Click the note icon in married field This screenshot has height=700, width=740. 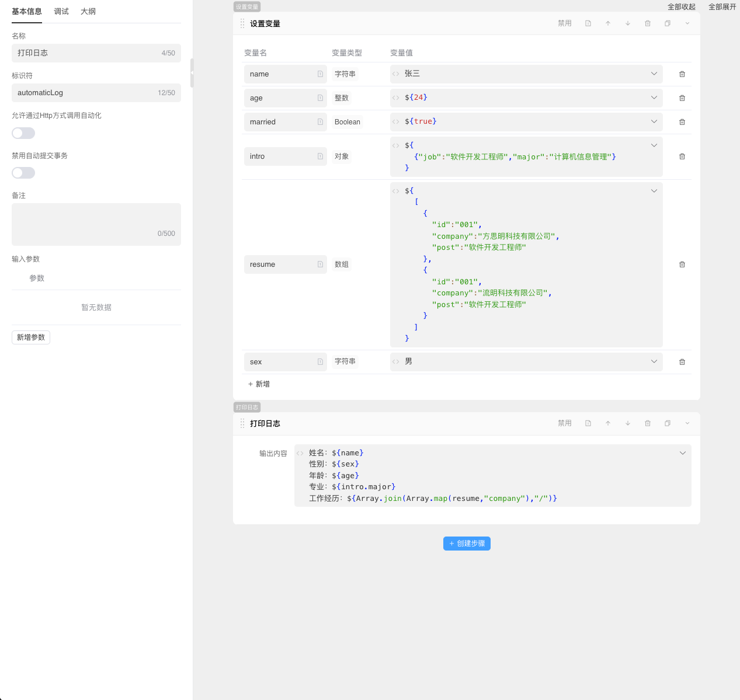point(320,122)
